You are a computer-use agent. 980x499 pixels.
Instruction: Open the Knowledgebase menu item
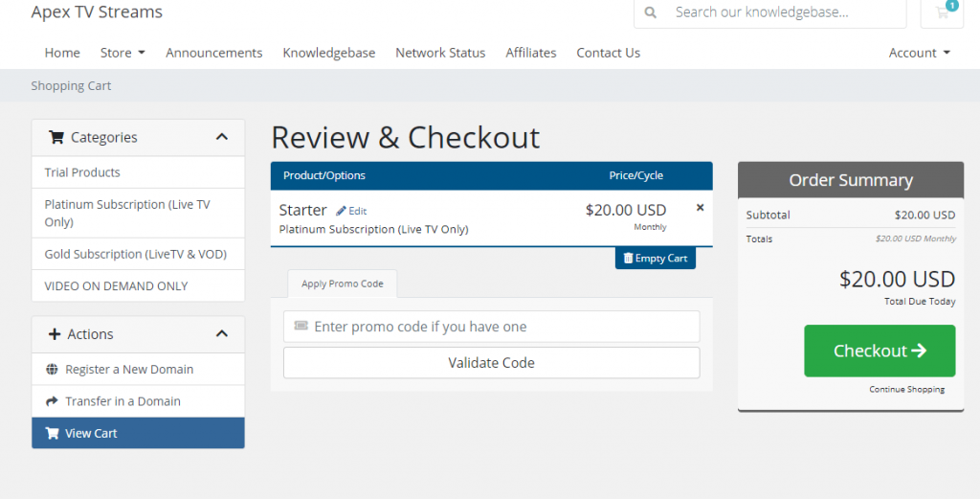point(329,53)
